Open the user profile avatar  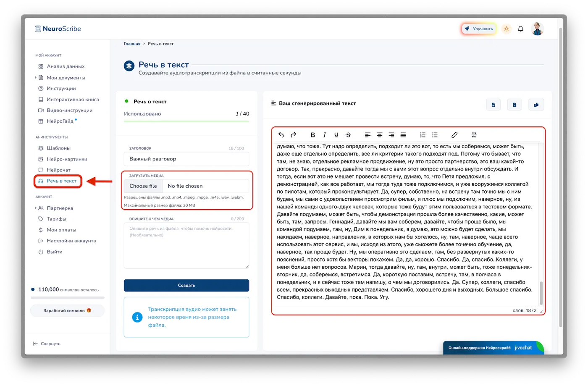point(537,29)
